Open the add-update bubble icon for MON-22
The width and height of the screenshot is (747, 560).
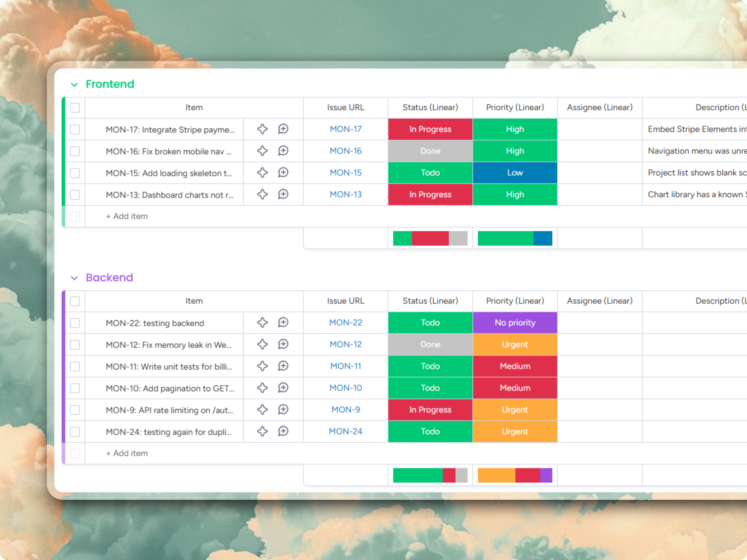point(283,322)
